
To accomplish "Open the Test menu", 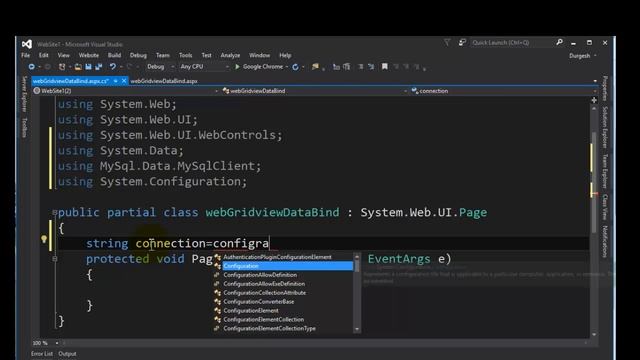I will [207, 55].
